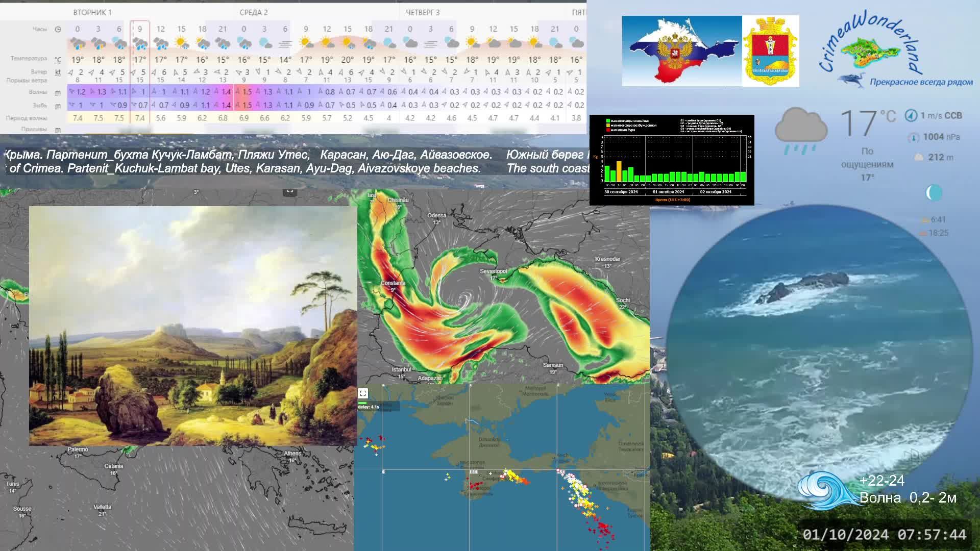Viewport: 980px width, 551px height.
Task: Click the yellow bar in Kp index chart
Action: click(x=619, y=171)
